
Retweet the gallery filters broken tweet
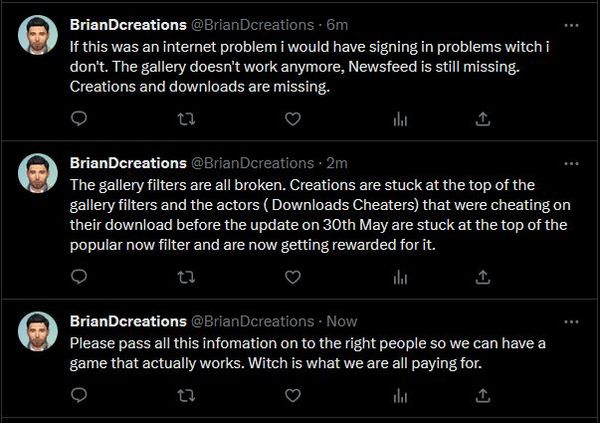(x=187, y=276)
